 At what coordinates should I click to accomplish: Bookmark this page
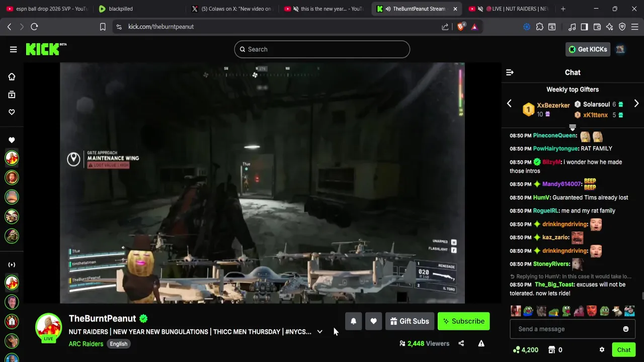[x=103, y=27]
